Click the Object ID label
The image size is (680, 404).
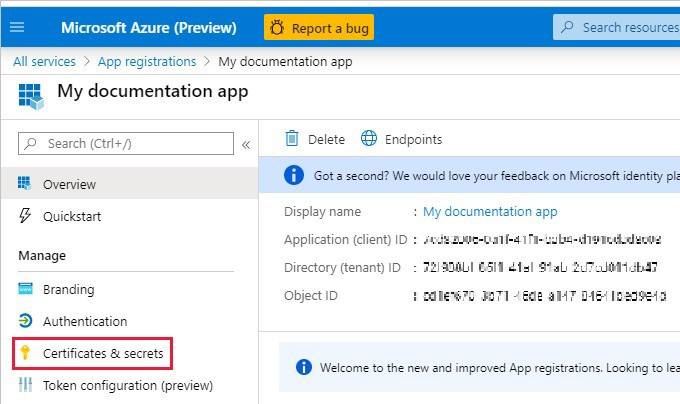[311, 296]
